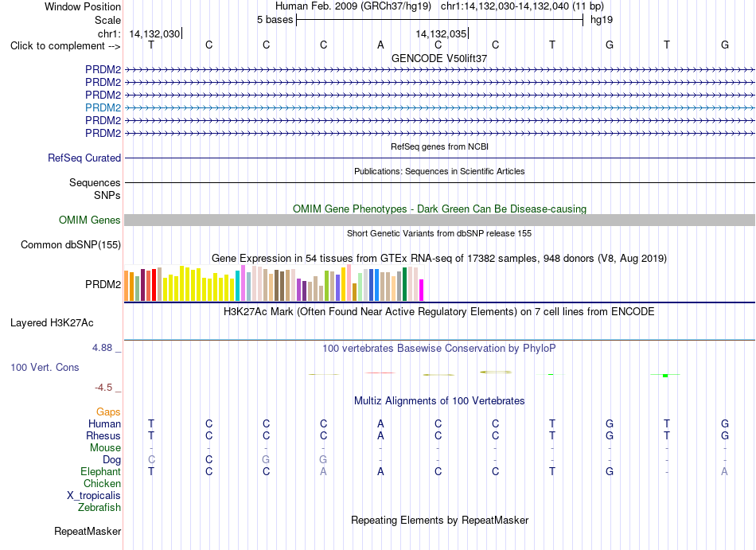756x550 pixels.
Task: Click the Rhesus alignment row label
Action: [x=103, y=435]
